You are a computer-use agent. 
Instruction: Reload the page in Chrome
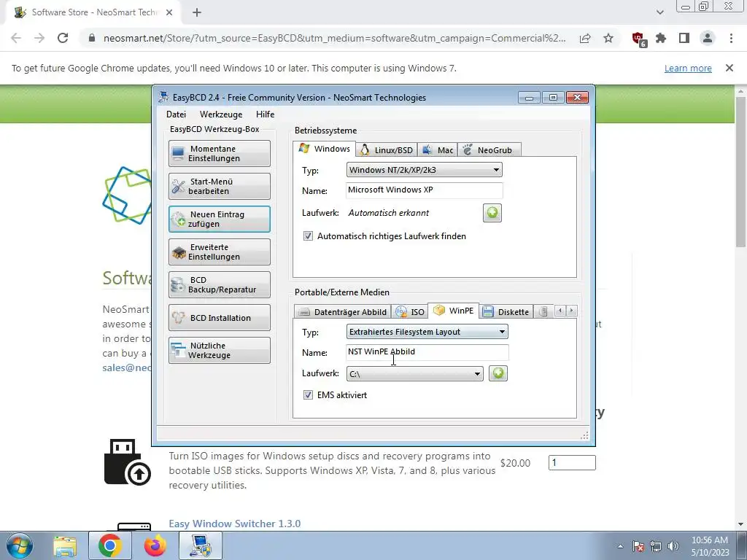pyautogui.click(x=63, y=38)
